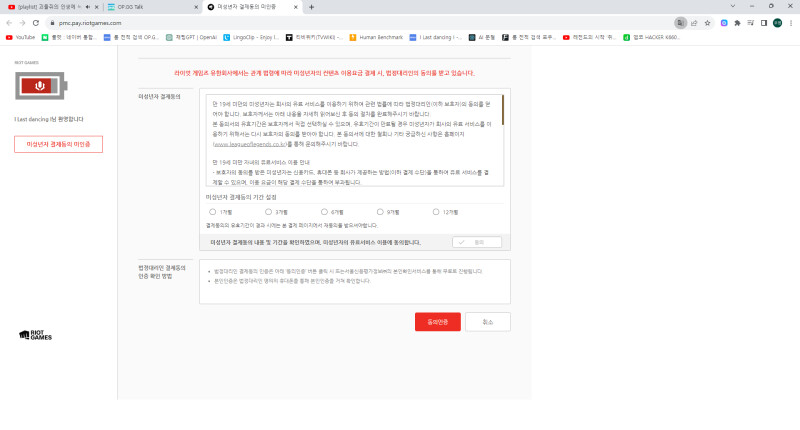
Task: Bookmark this page with the star icon
Action: [708, 21]
